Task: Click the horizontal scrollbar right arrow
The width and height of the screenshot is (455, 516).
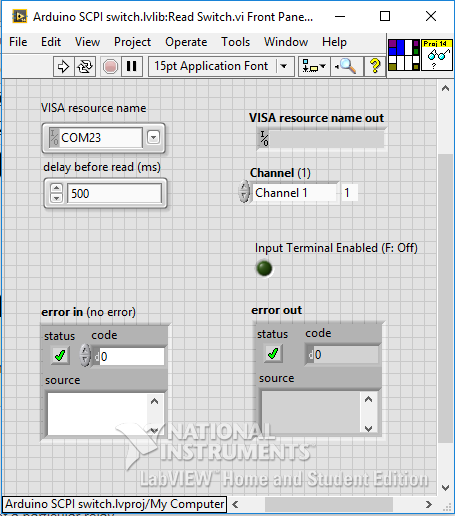Action: click(429, 504)
